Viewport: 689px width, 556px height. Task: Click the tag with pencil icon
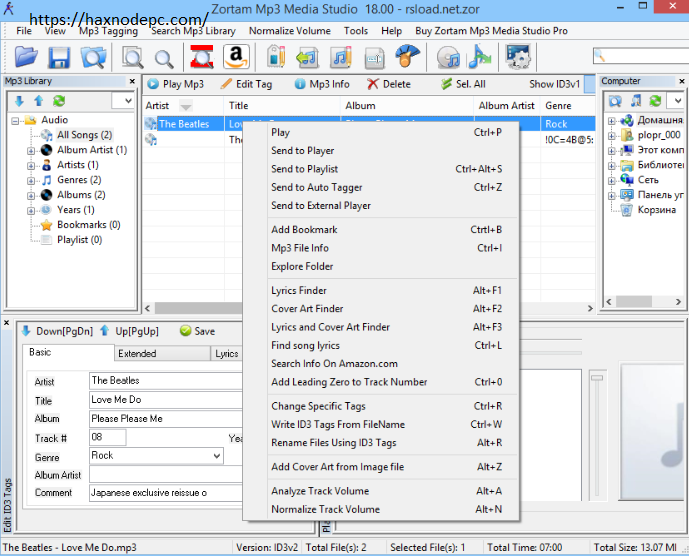point(276,57)
